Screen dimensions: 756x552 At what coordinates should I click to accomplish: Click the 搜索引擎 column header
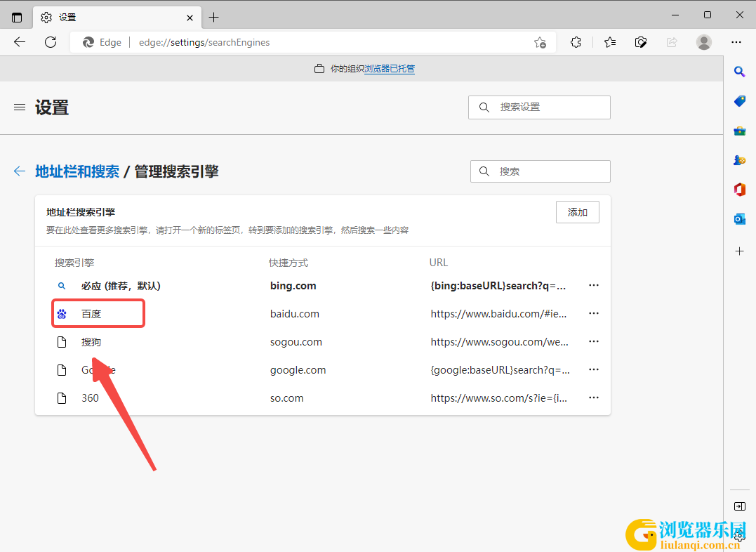point(74,263)
